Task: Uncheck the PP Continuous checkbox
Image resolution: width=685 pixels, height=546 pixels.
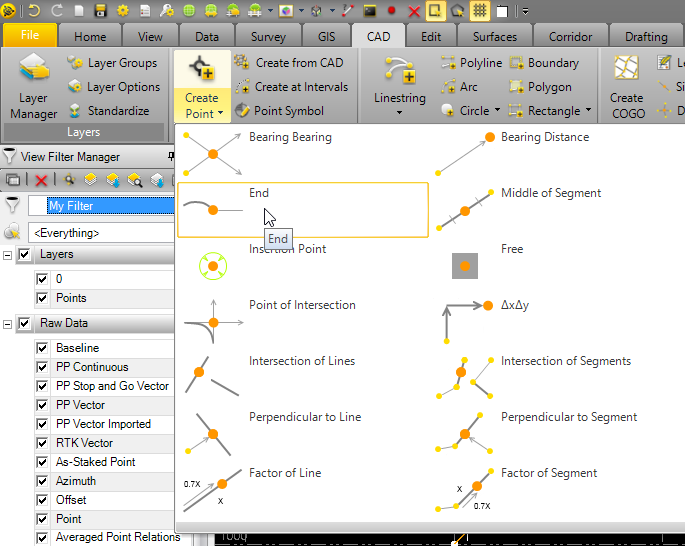Action: coord(42,367)
